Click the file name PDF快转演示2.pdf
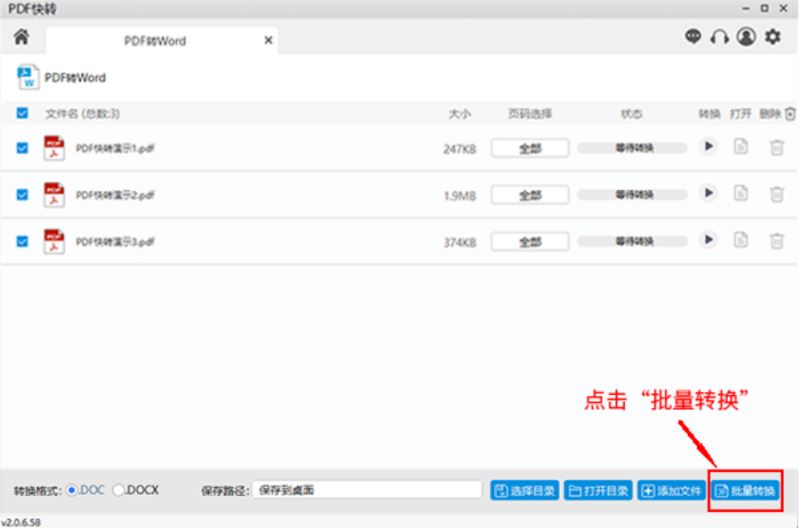 click(x=115, y=195)
